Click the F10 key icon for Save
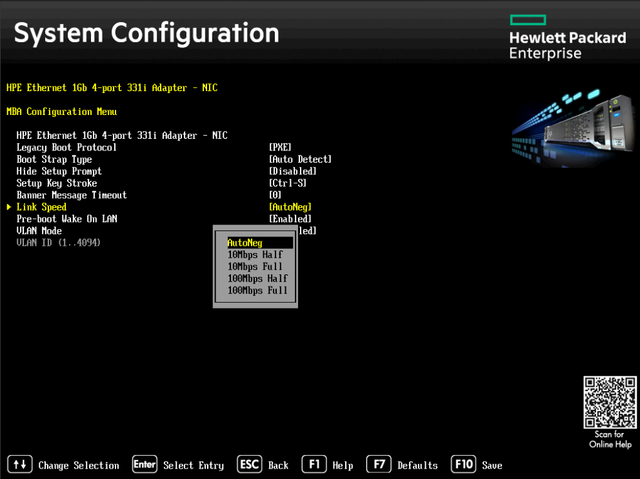This screenshot has width=640, height=479. pos(463,464)
